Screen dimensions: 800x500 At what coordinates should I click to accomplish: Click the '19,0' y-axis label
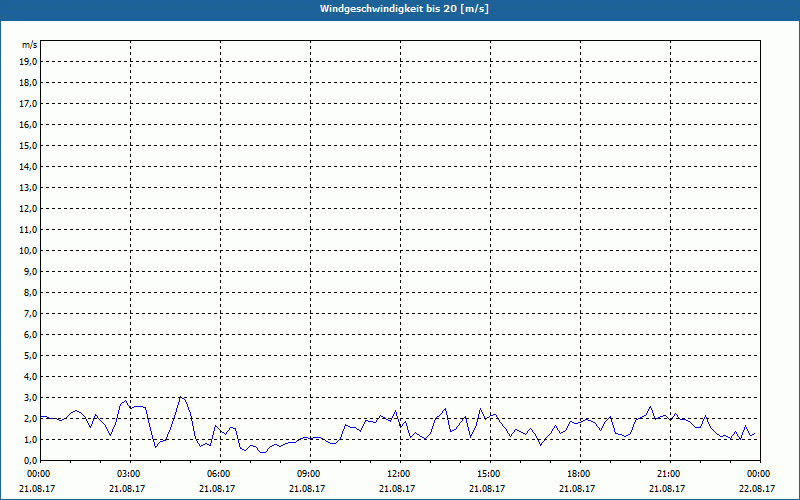click(28, 62)
